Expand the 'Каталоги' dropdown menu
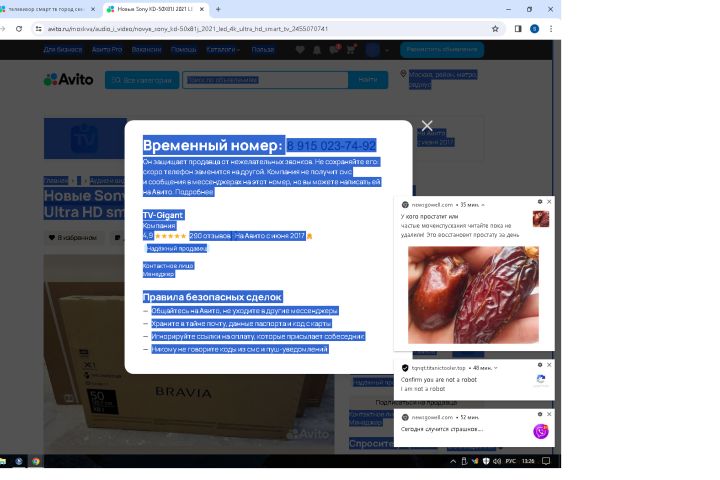This screenshot has height=480, width=720. 223,50
